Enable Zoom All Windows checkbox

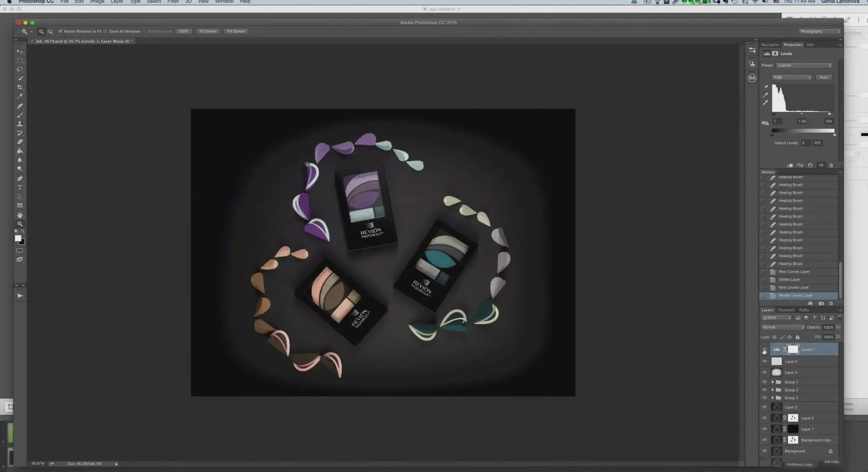(105, 31)
